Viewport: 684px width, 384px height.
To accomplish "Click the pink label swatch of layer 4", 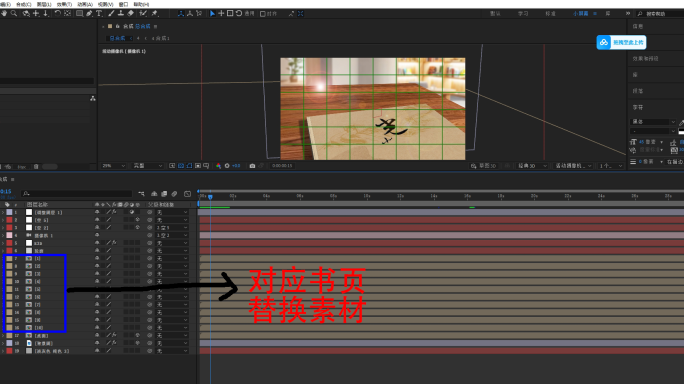I will pyautogui.click(x=9, y=235).
